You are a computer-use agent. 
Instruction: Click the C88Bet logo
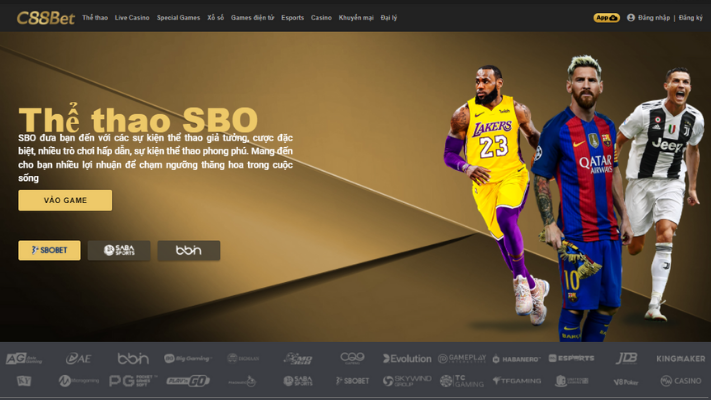pos(46,18)
